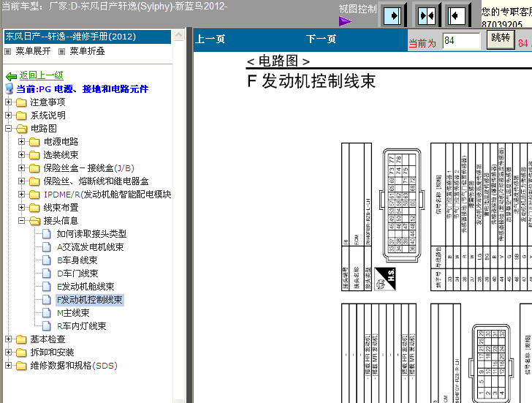Click the 菜单展开 icon
This screenshot has width=532, height=403.
[8, 52]
